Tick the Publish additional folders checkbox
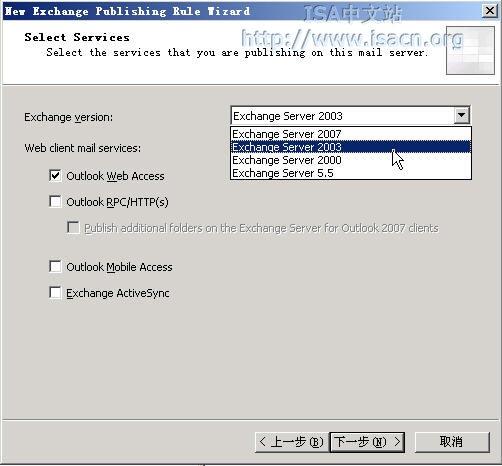Screen dimensions: 502x466 click(x=73, y=227)
